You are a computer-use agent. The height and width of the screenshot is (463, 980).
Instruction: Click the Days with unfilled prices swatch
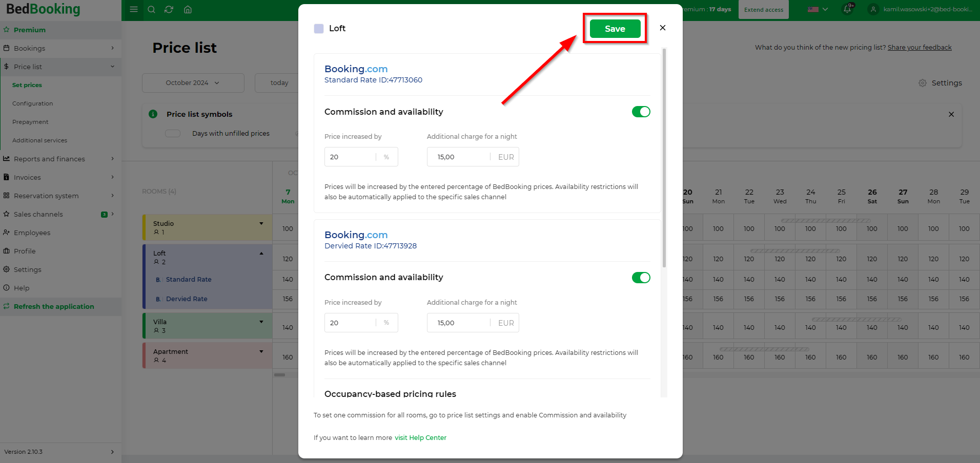pyautogui.click(x=173, y=133)
